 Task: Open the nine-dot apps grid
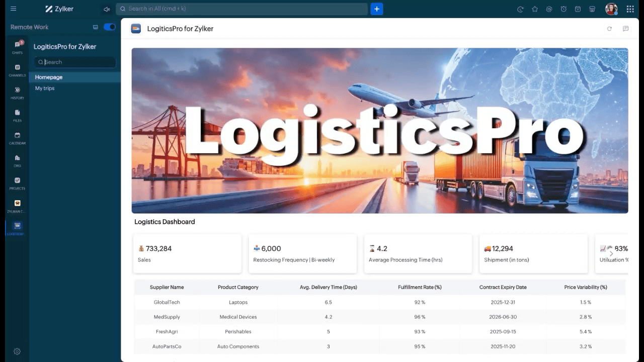click(x=630, y=9)
